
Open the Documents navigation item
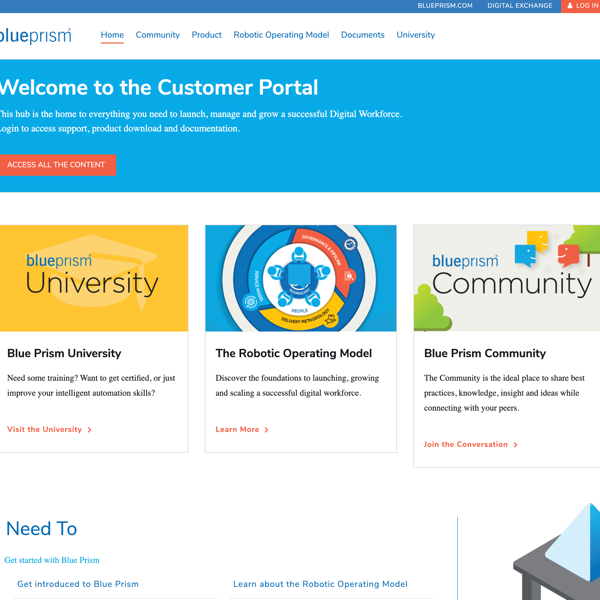[362, 35]
